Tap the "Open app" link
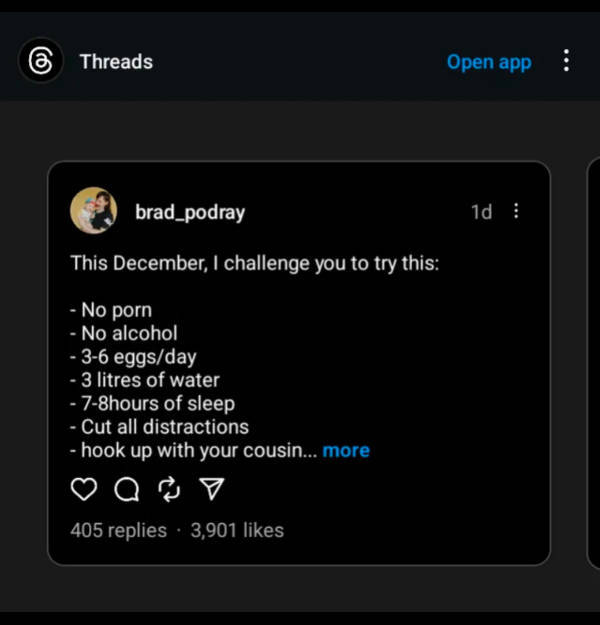The width and height of the screenshot is (600, 625). pos(489,61)
